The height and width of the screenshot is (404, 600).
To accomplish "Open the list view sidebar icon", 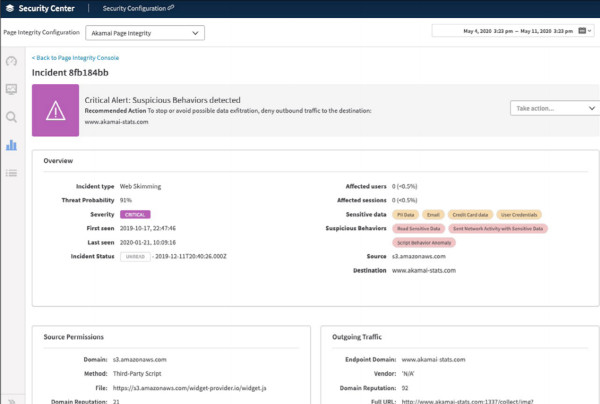I will click(11, 173).
